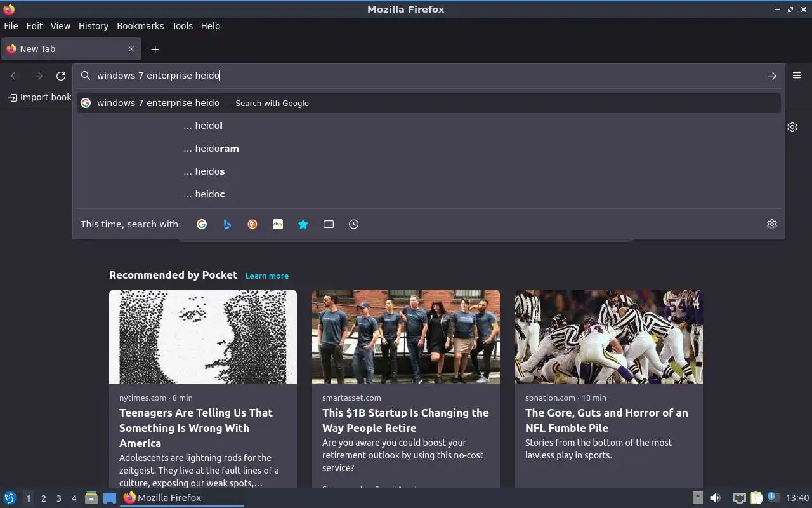Image resolution: width=812 pixels, height=508 pixels.
Task: Open the View menu
Action: click(x=60, y=26)
